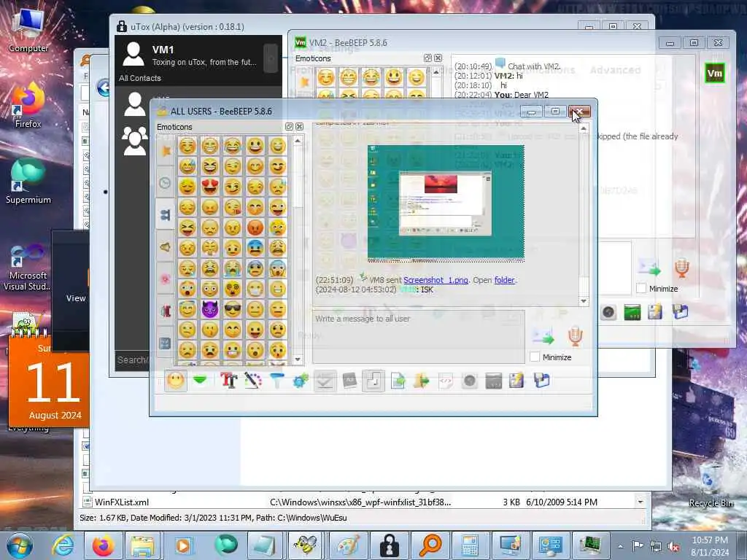This screenshot has width=747, height=560.
Task: Click microphone icon in VM2 chat window
Action: click(682, 268)
